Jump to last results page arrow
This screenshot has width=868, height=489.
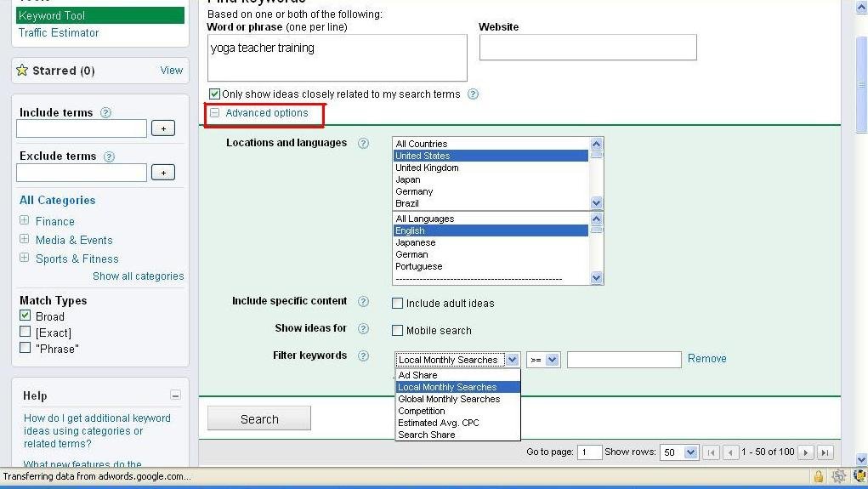[825, 452]
